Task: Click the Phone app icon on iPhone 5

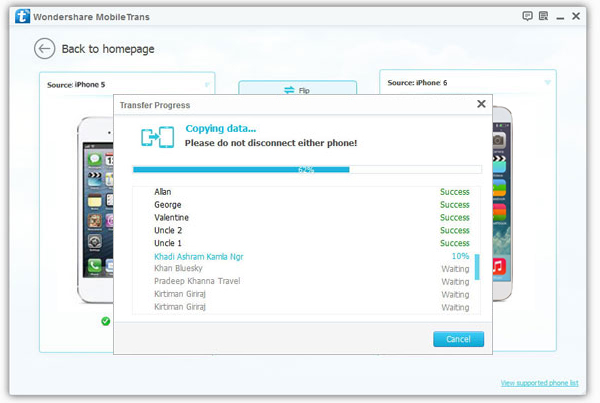Action: click(95, 266)
